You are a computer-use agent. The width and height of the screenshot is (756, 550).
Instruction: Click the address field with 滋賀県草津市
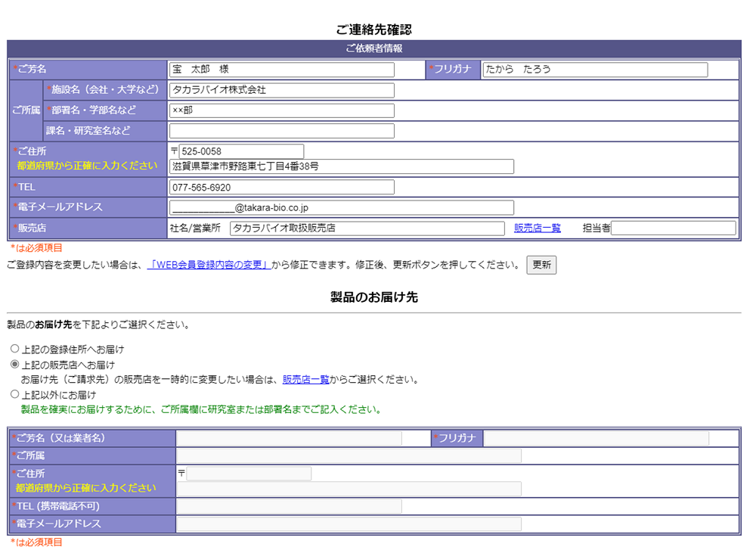[x=342, y=166]
